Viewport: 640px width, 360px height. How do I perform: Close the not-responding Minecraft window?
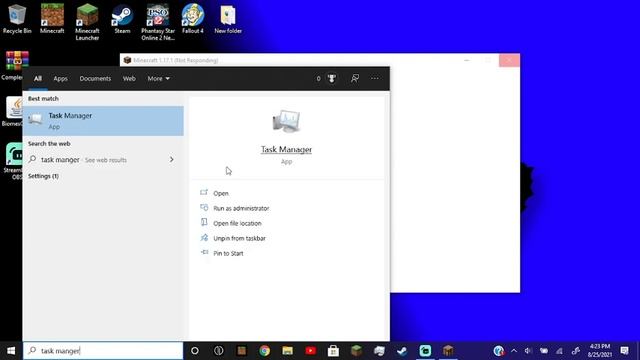point(509,60)
